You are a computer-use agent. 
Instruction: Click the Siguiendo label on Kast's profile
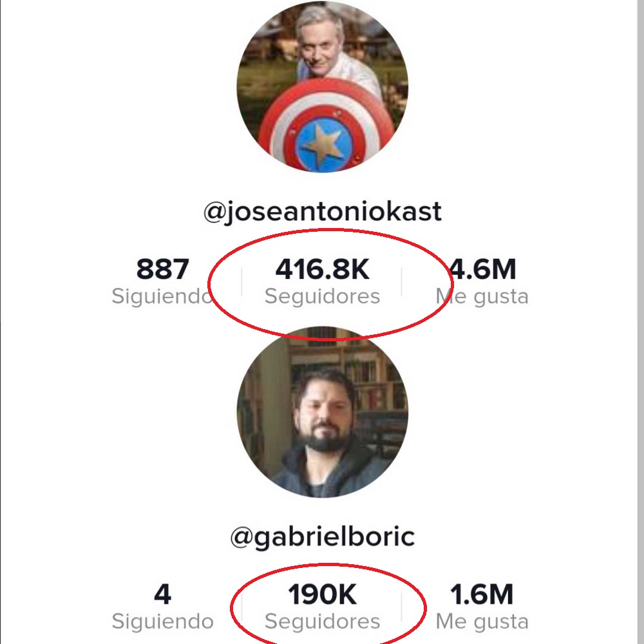pyautogui.click(x=160, y=296)
